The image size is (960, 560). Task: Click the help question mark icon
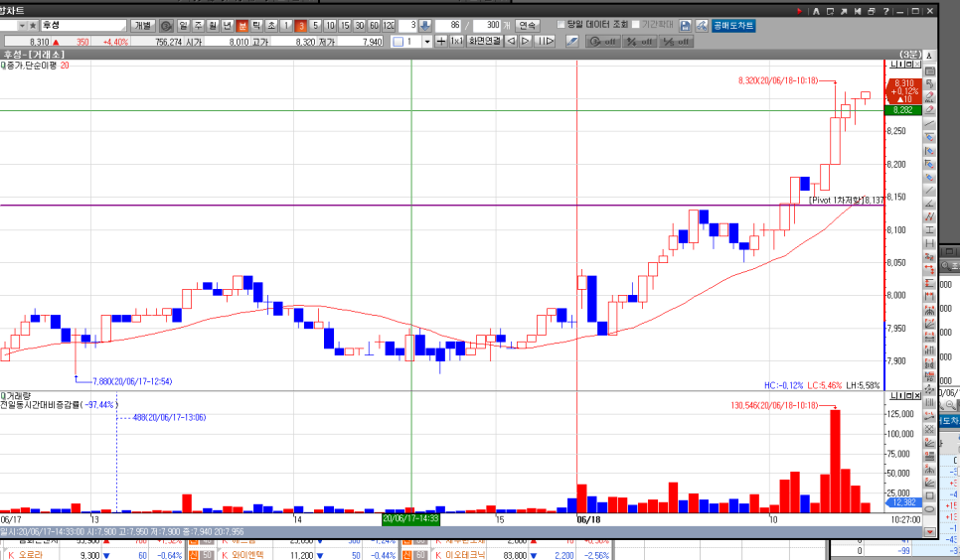point(885,12)
